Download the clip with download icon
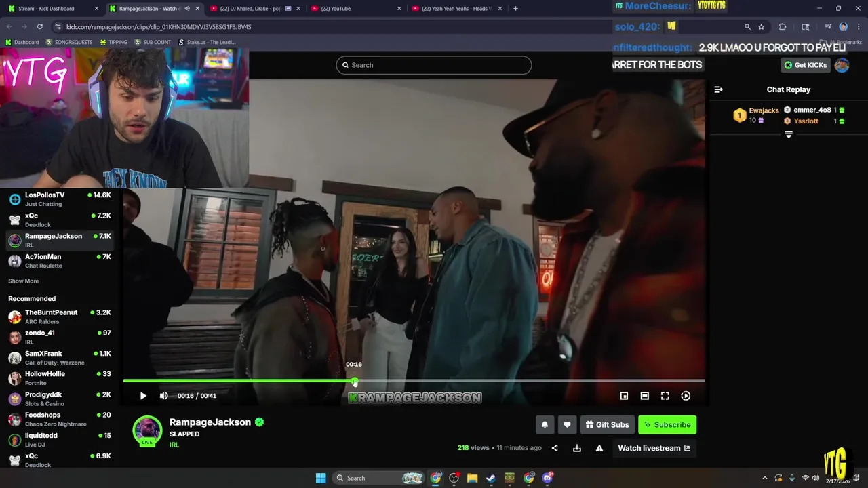The width and height of the screenshot is (868, 488). tap(577, 448)
